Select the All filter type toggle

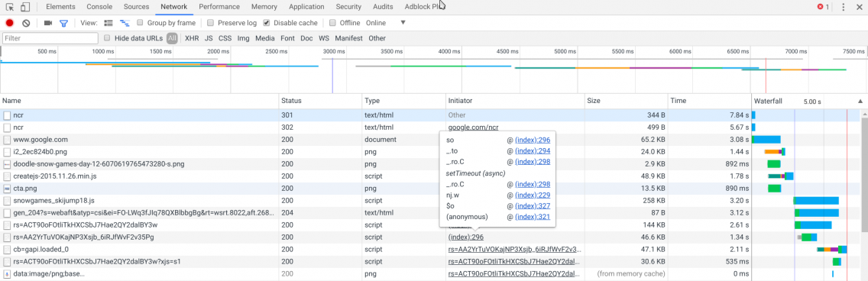coord(172,38)
